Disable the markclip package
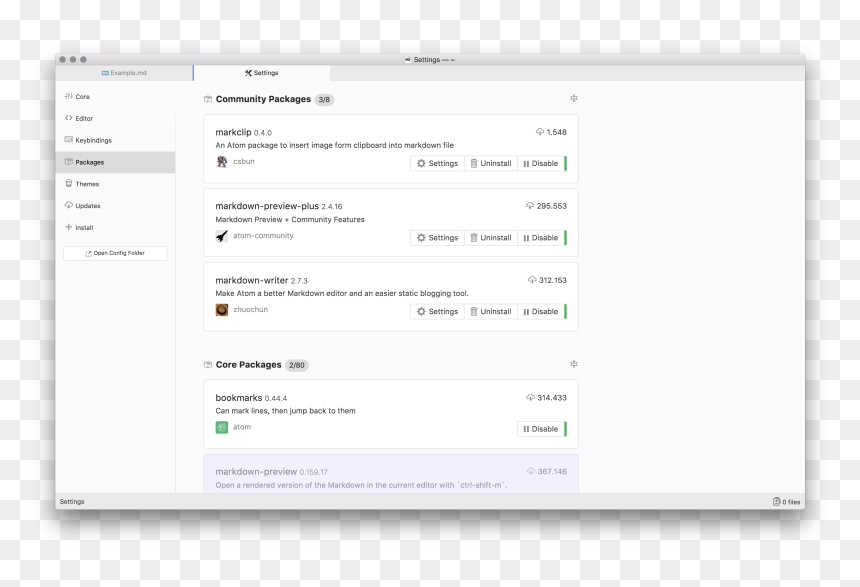 pyautogui.click(x=541, y=163)
